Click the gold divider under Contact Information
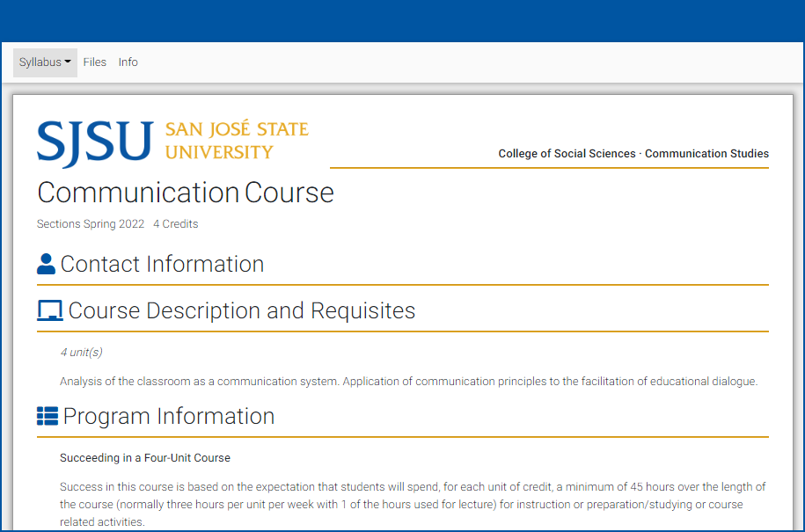The width and height of the screenshot is (805, 532). tap(402, 283)
